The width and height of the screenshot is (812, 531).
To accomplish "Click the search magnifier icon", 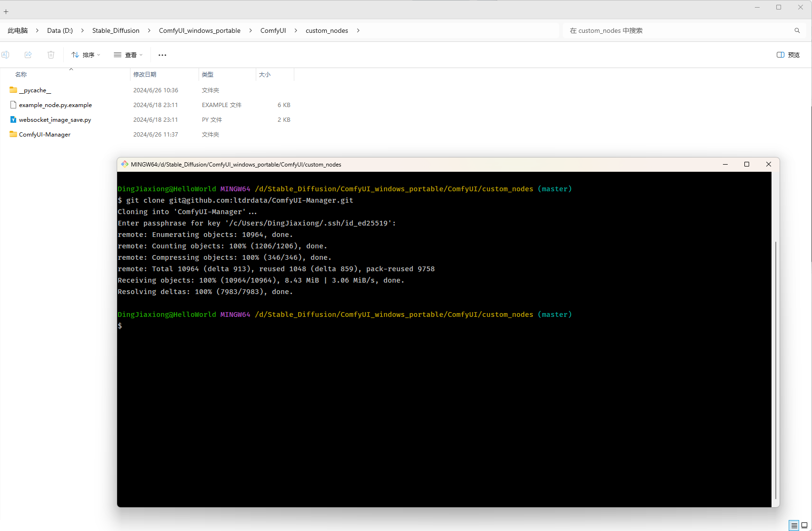I will pos(797,30).
